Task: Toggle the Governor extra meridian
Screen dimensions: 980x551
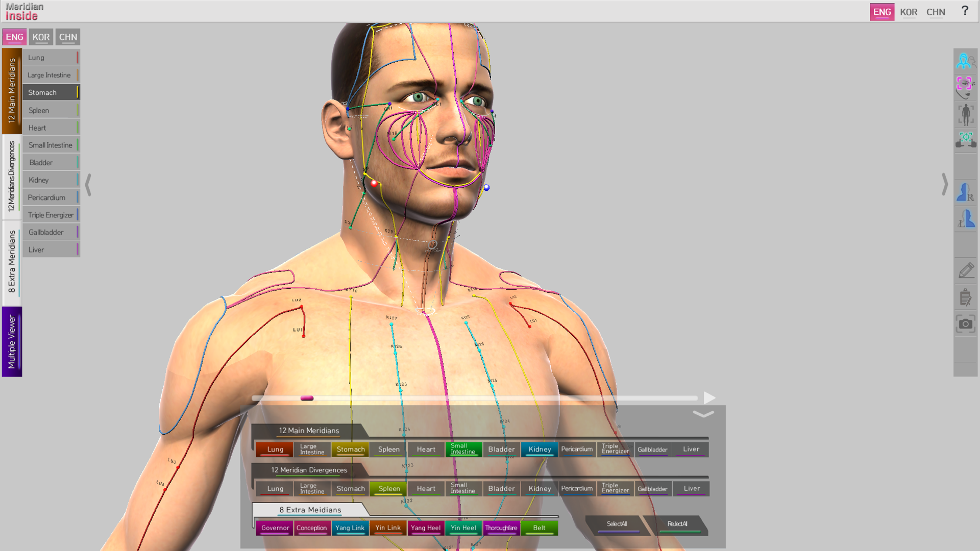Action: pos(275,528)
